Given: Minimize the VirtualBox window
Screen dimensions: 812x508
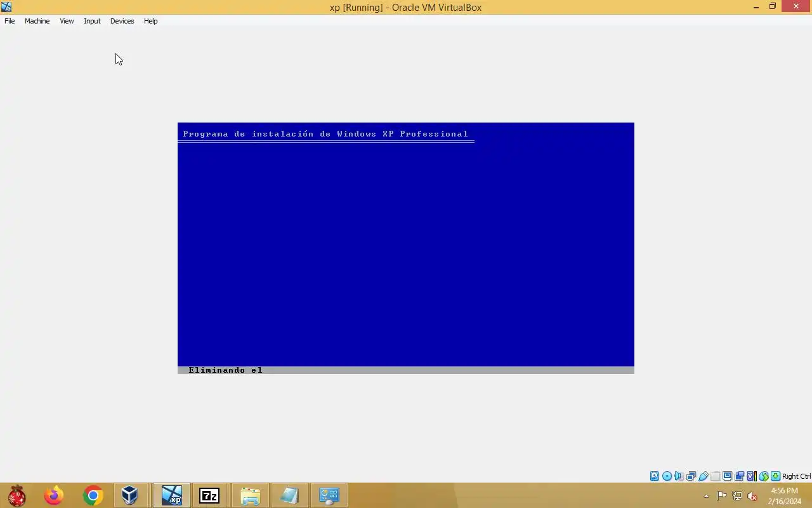Looking at the screenshot, I should click(x=756, y=7).
